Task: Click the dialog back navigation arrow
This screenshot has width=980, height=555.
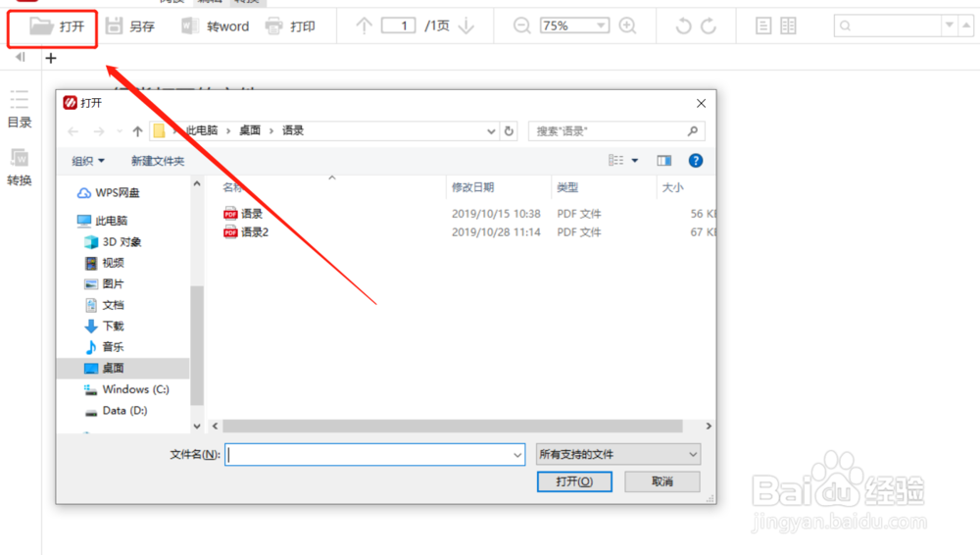Action: pos(73,131)
